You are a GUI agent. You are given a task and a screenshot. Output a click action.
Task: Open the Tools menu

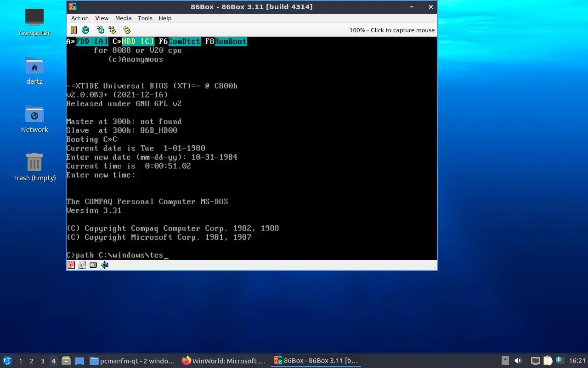[145, 18]
